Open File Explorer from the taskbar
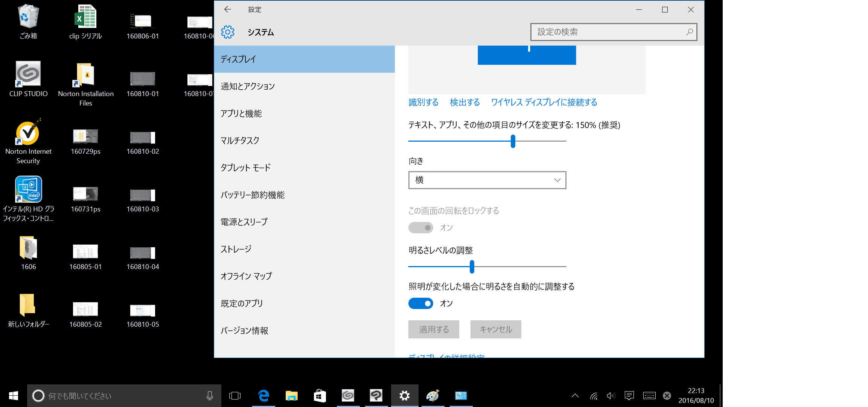This screenshot has width=868, height=407. (x=291, y=396)
